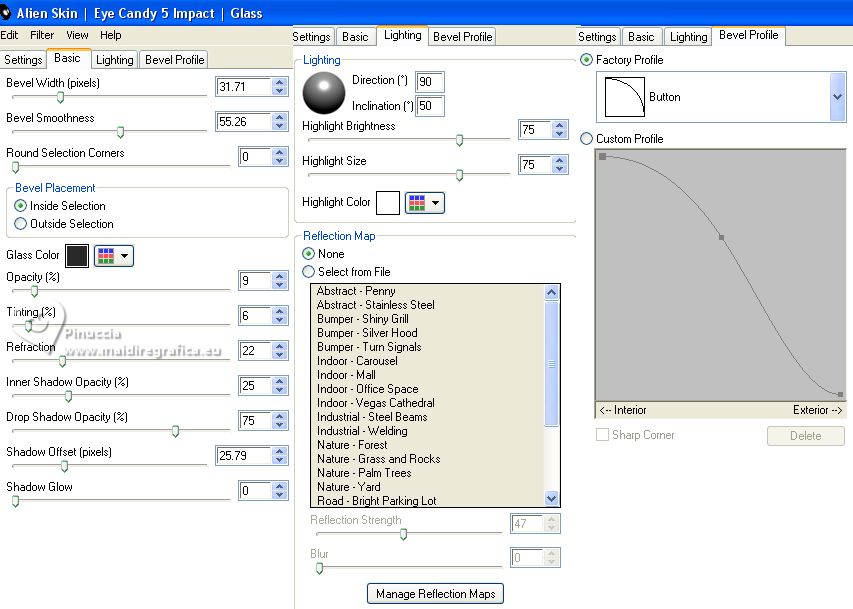
Task: Adjust Drop Shadow Opacity spinner arrows
Action: pyautogui.click(x=280, y=421)
